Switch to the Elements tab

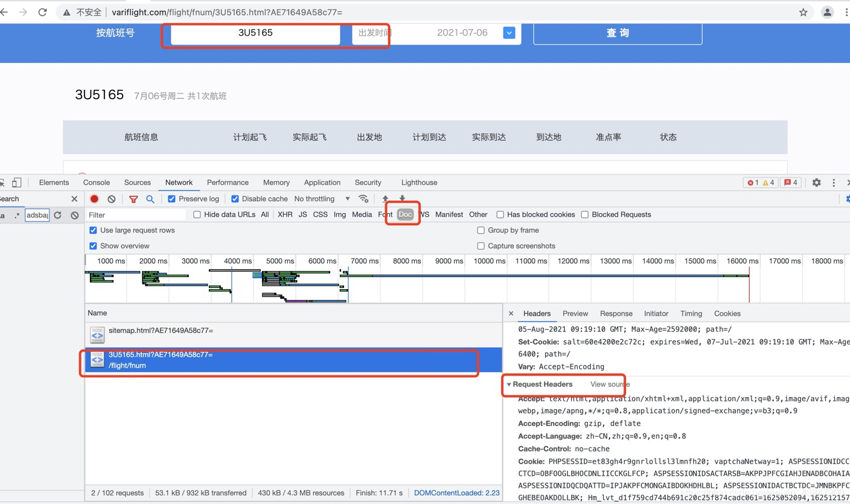54,182
